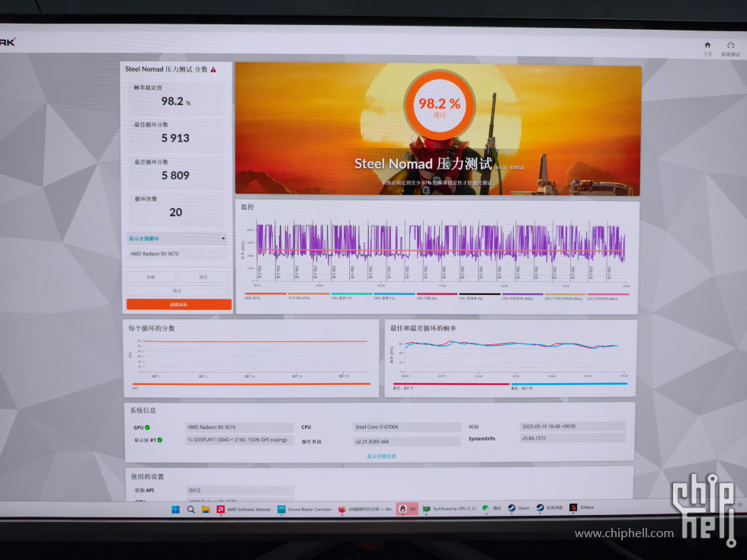Click the 每个循环的分数 chart

[251, 358]
